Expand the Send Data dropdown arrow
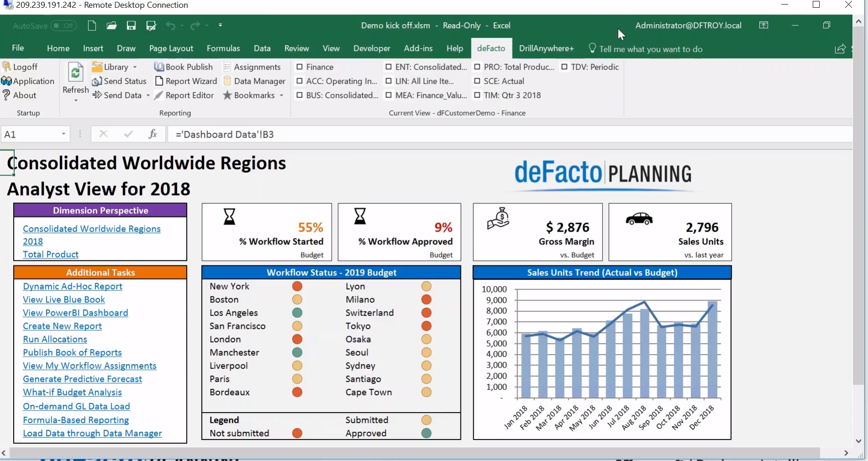868x461 pixels. coord(148,95)
